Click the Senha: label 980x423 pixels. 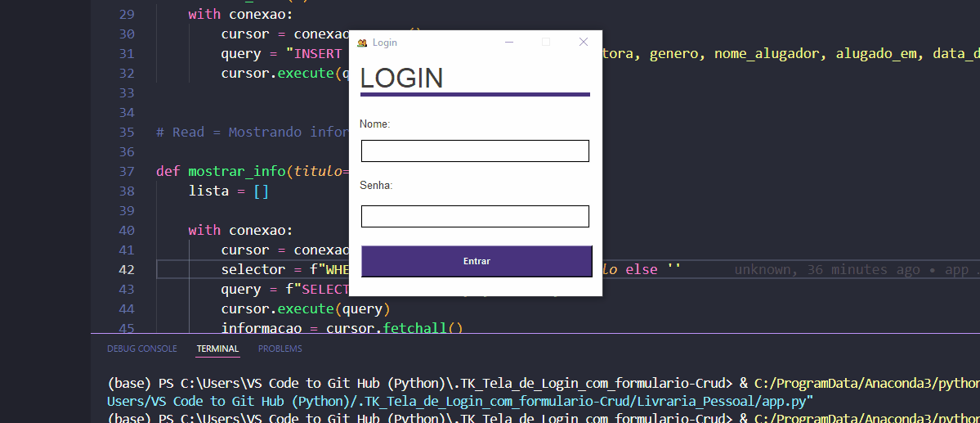click(x=376, y=186)
